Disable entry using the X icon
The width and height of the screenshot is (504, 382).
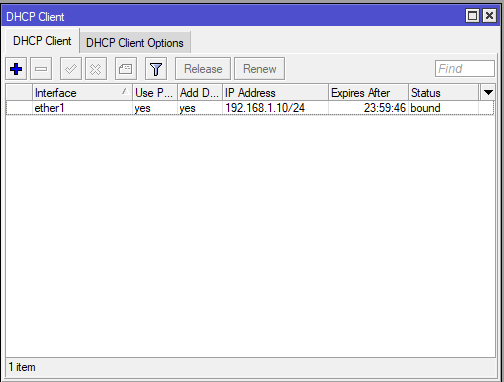click(x=96, y=69)
